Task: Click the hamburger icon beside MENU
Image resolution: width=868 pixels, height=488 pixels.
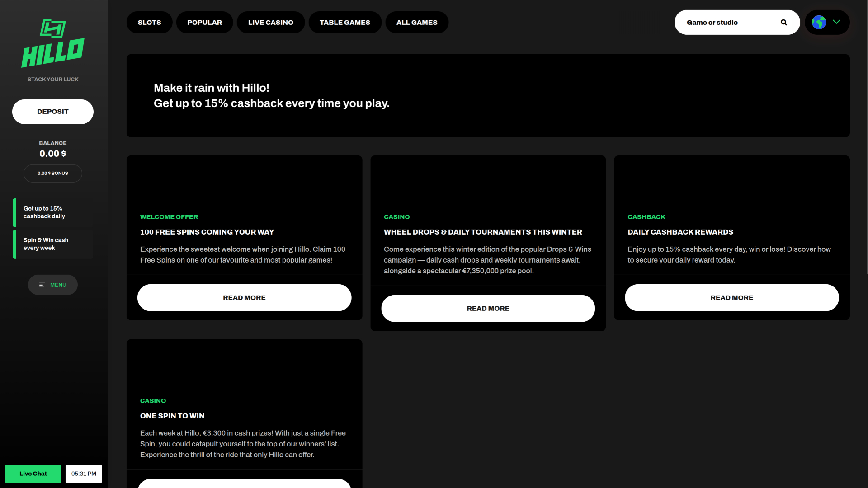Action: (x=42, y=285)
